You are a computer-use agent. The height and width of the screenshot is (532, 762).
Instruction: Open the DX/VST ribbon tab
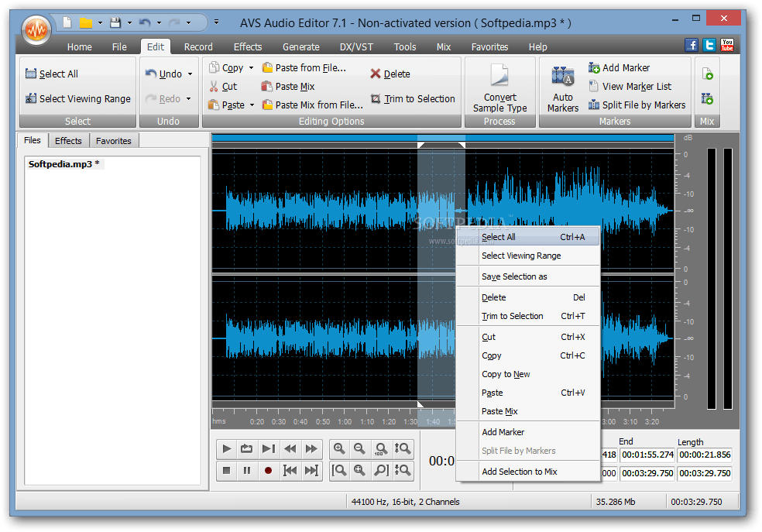click(x=355, y=46)
